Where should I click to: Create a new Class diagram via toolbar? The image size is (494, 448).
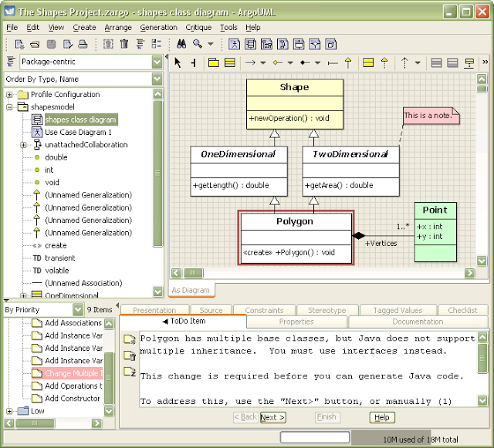click(250, 44)
